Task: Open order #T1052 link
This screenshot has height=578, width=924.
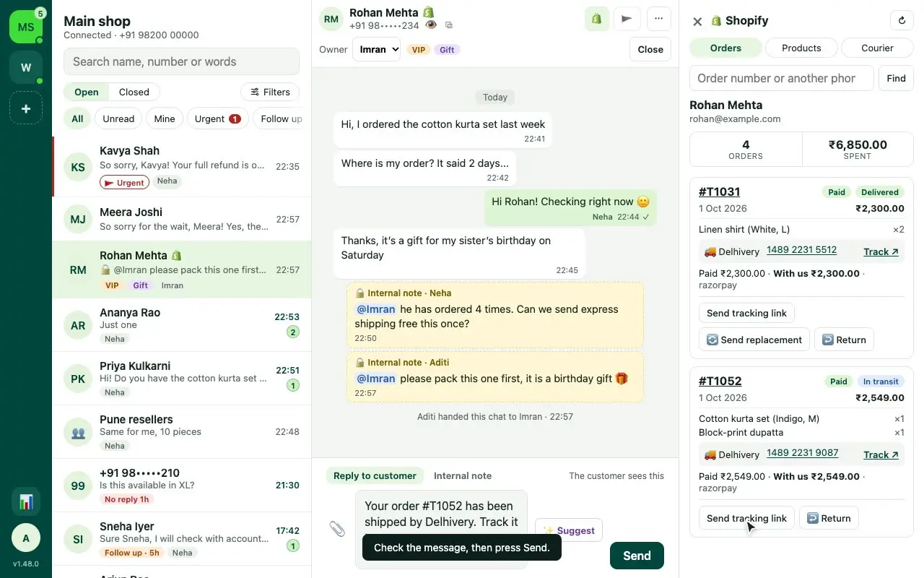Action: [x=720, y=381]
